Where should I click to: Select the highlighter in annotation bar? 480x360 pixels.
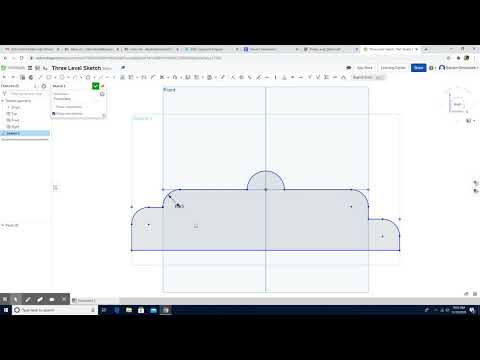40,299
